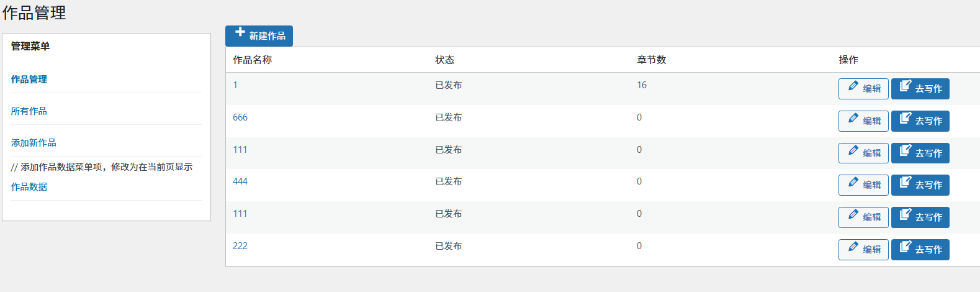Open the work named 1

pos(235,85)
